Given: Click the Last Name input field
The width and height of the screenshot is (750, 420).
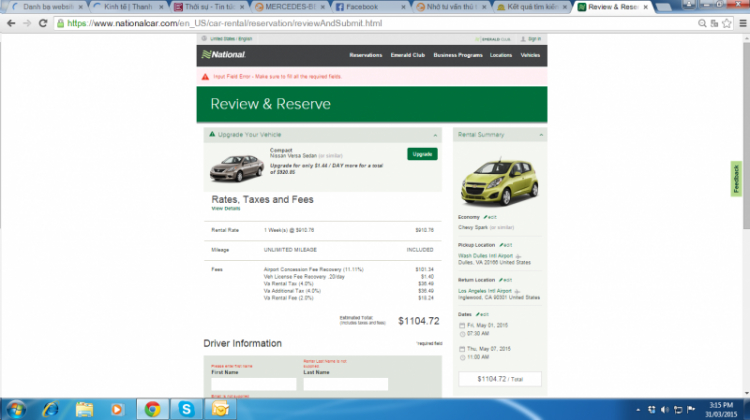Looking at the screenshot, I should 345,384.
